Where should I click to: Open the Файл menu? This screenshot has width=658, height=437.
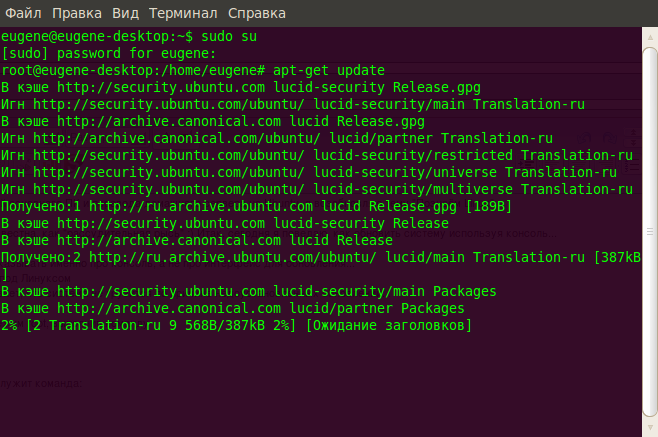pos(22,15)
